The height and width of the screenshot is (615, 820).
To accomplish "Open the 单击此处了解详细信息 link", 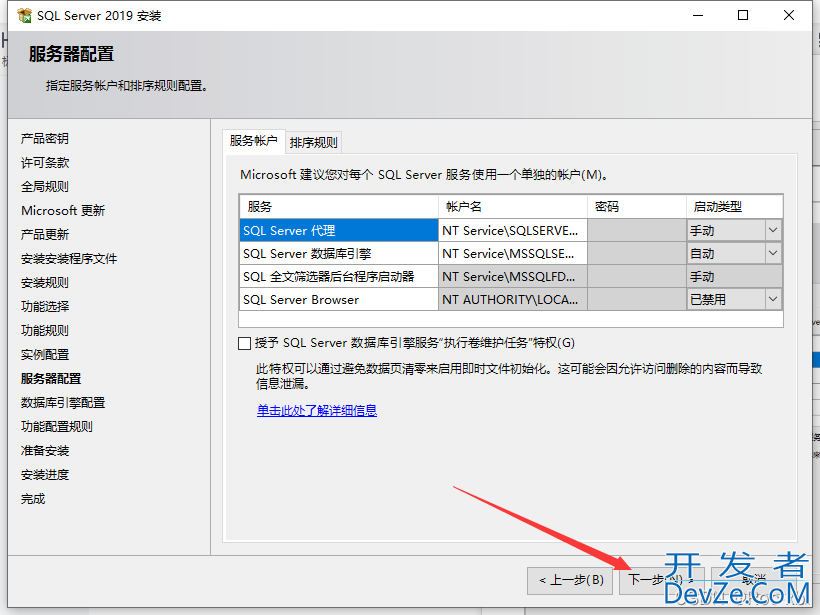I will tap(317, 411).
